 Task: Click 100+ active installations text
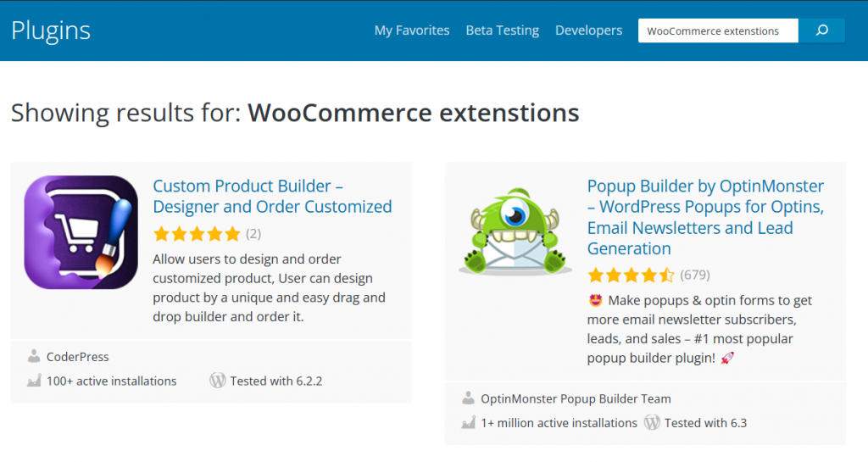[x=111, y=381]
